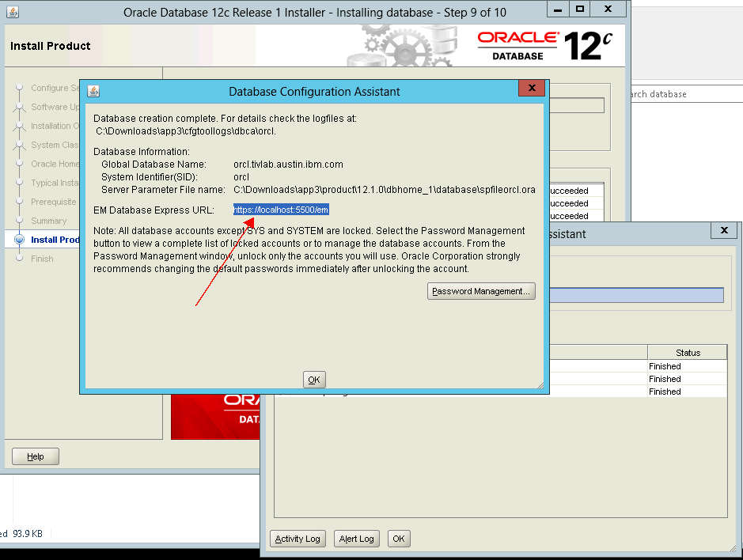The height and width of the screenshot is (560, 743).
Task: Select the Typical Installation step
Action: [55, 183]
